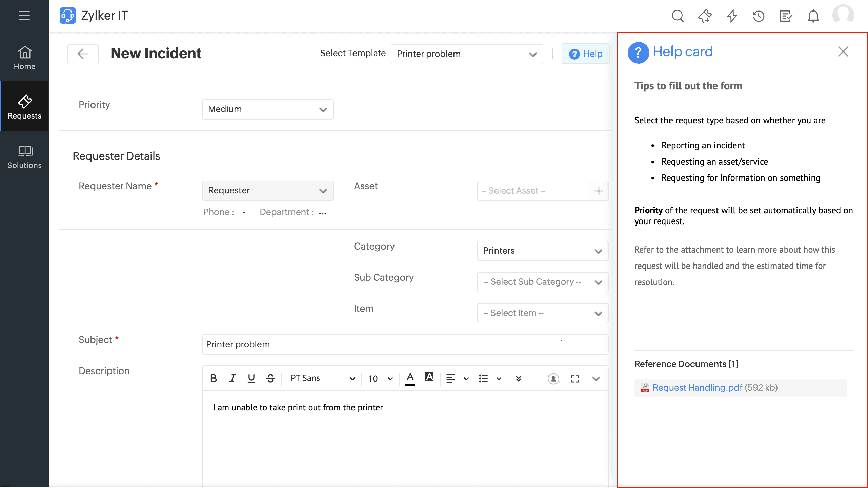Click the back arrow beside New Incident
Image resolution: width=868 pixels, height=488 pixels.
(x=83, y=54)
